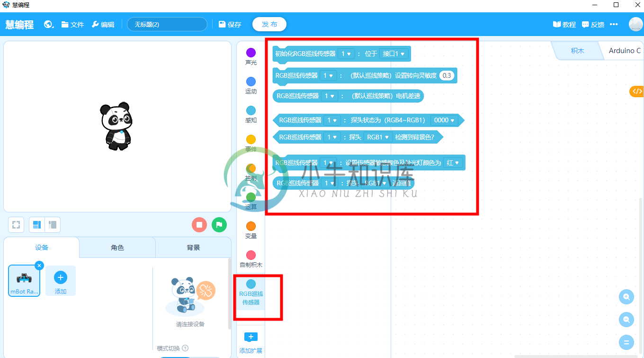The image size is (644, 358).
Task: Select the 自制积木 block category
Action: click(251, 259)
